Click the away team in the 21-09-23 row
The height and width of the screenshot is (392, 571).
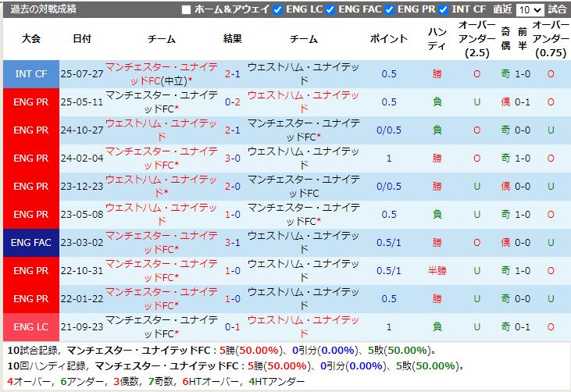tap(304, 326)
